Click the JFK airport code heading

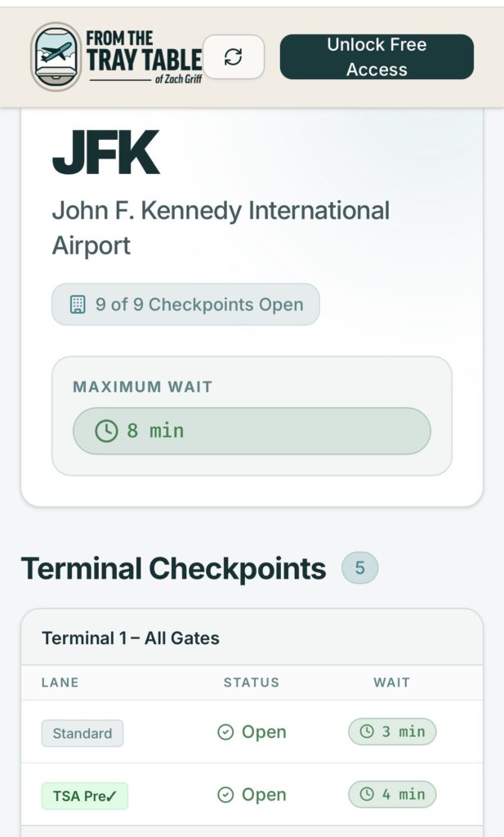tap(106, 153)
